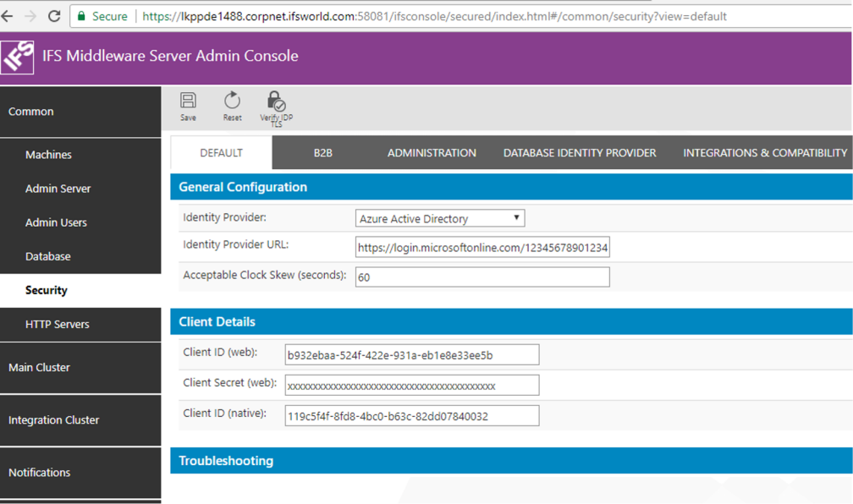Open Admin Users in the sidebar

[x=56, y=222]
